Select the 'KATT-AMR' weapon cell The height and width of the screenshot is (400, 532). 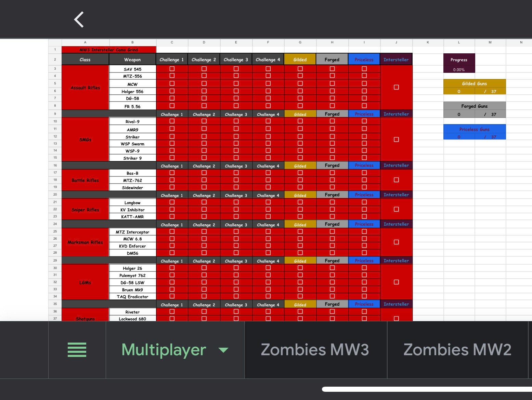click(x=132, y=217)
